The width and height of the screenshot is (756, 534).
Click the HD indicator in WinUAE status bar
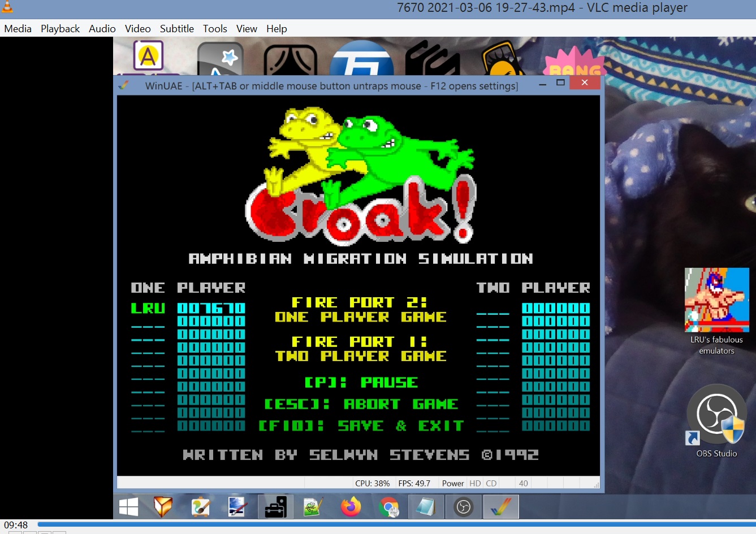click(x=475, y=483)
